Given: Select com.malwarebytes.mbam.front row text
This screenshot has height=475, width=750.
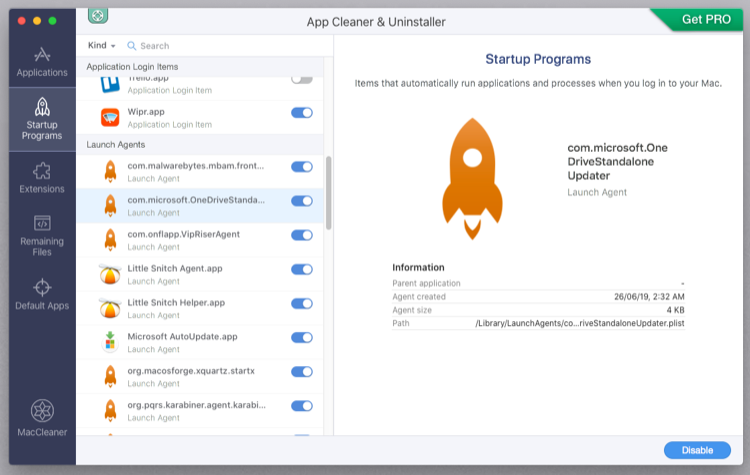Looking at the screenshot, I should 196,166.
